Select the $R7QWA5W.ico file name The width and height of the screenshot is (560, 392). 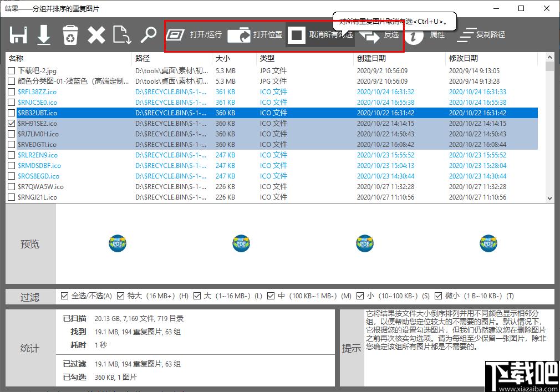(x=40, y=187)
